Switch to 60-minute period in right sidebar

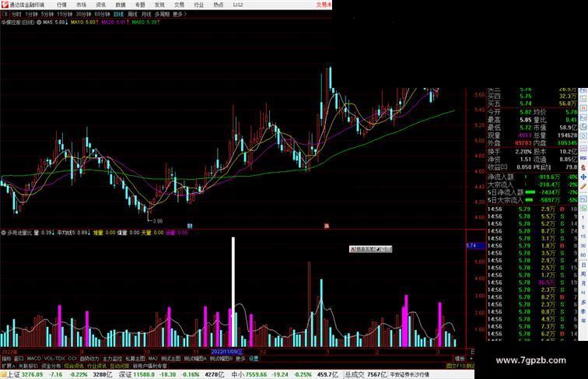point(583,254)
